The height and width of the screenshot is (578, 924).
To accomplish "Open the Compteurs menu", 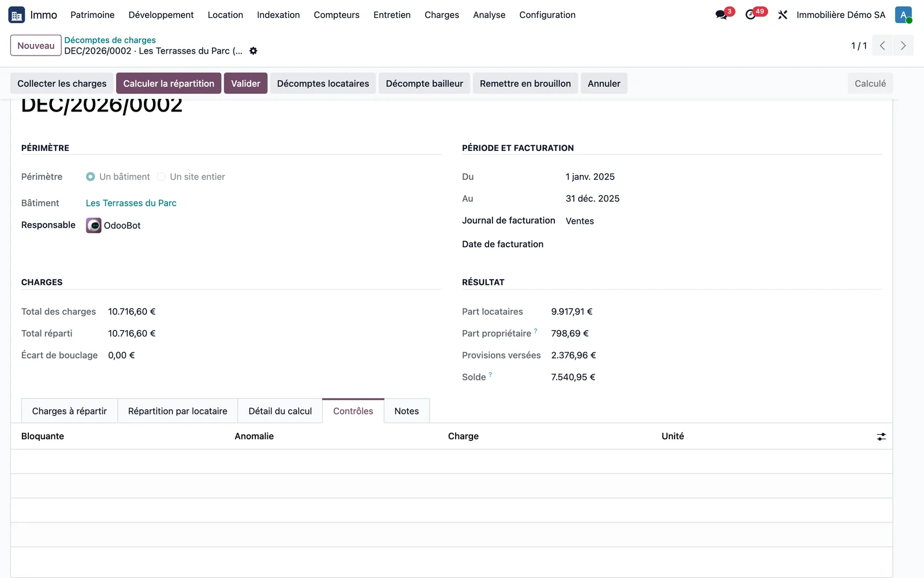I will coord(337,15).
